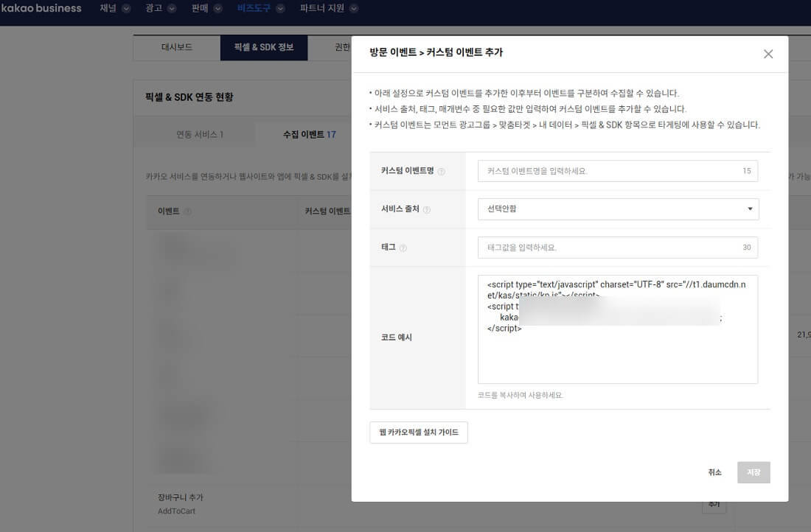Image resolution: width=811 pixels, height=532 pixels.
Task: Switch to the 대시보드 tab
Action: click(177, 48)
